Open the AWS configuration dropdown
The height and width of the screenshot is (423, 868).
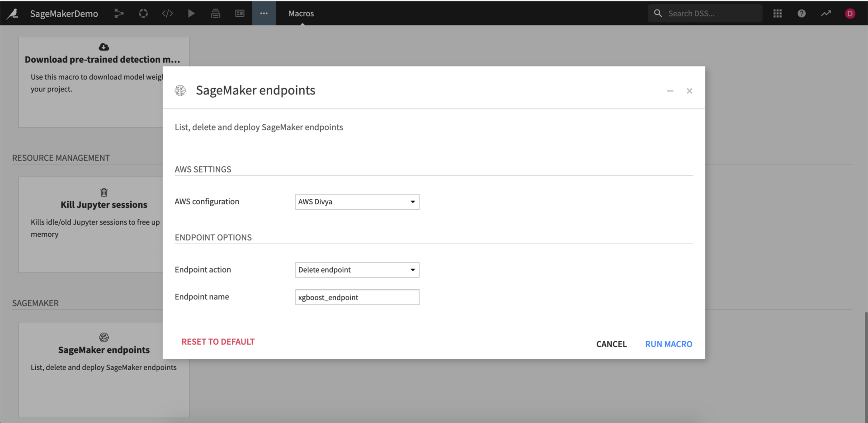click(357, 202)
